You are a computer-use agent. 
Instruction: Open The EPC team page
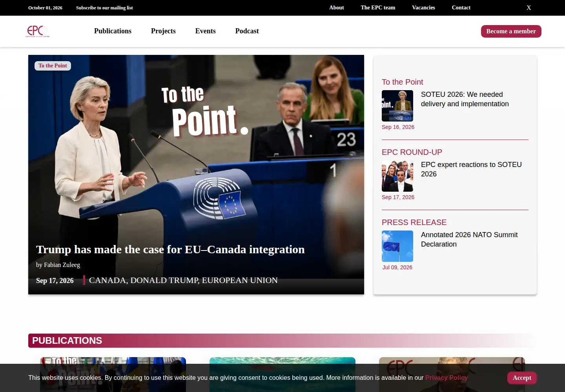[x=378, y=8]
